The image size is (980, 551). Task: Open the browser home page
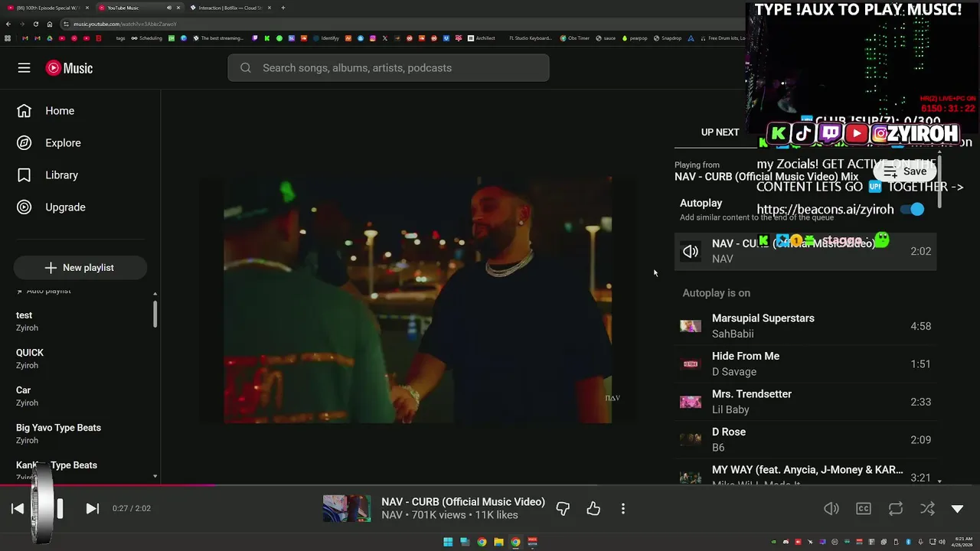tap(50, 24)
